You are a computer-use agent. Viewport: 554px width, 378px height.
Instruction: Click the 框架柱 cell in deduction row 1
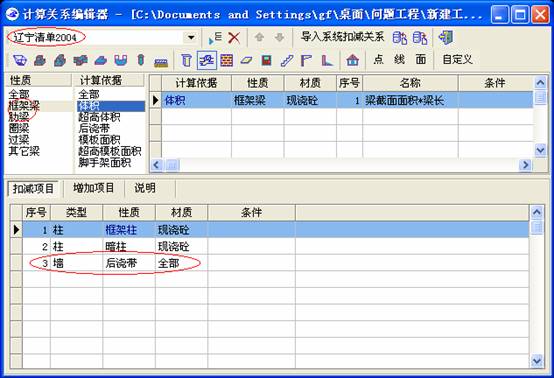click(129, 230)
